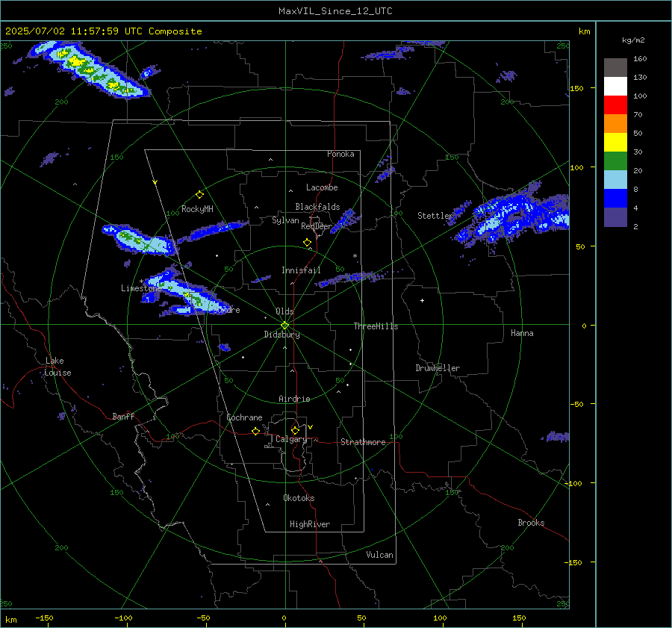This screenshot has width=672, height=628.
Task: Click the 0 tick on the right km axis
Action: coord(584,326)
